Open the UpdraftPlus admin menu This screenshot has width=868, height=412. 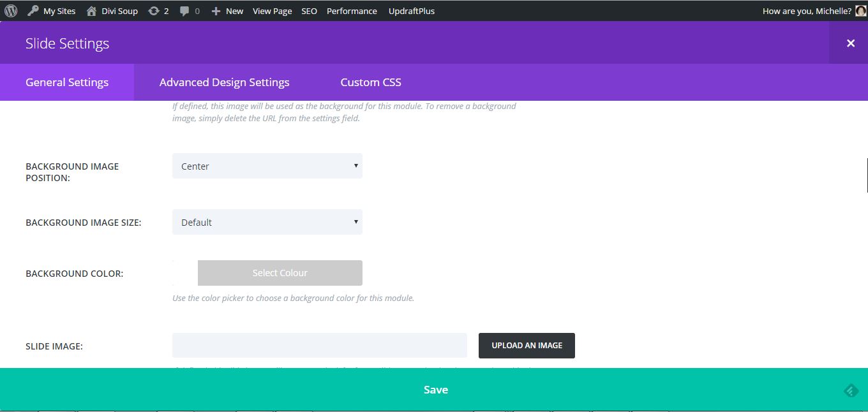coord(412,11)
